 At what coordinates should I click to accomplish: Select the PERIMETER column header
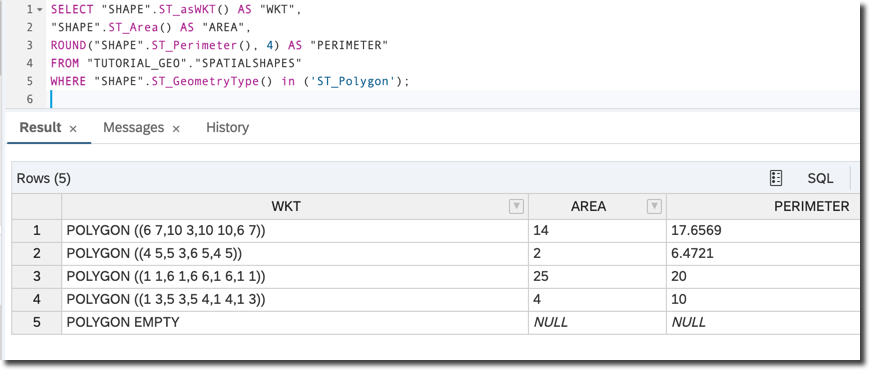763,207
